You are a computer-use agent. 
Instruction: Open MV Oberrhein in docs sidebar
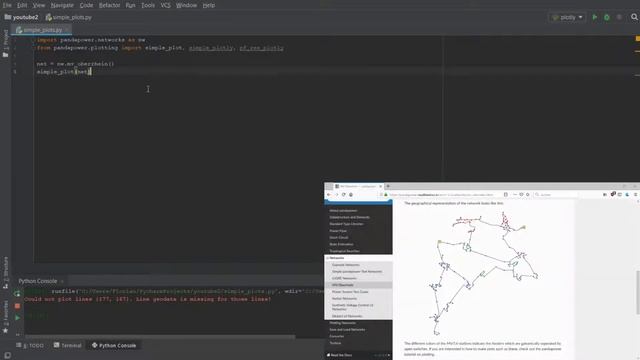coord(342,285)
